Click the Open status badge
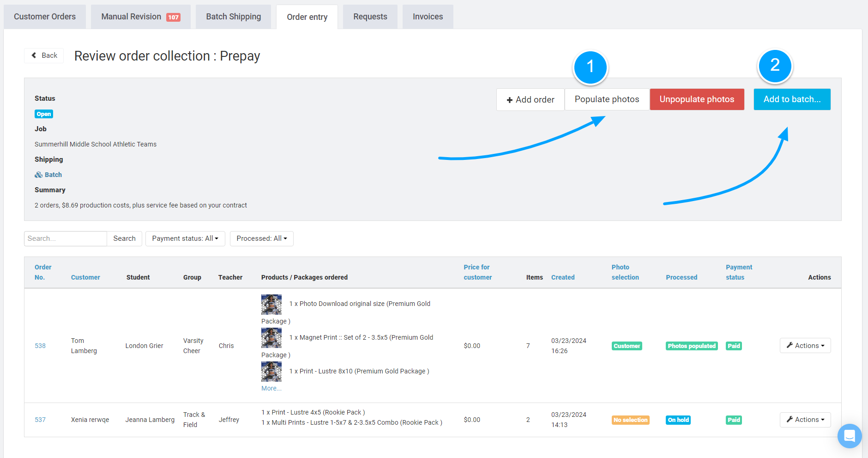The width and height of the screenshot is (868, 458). tap(44, 114)
